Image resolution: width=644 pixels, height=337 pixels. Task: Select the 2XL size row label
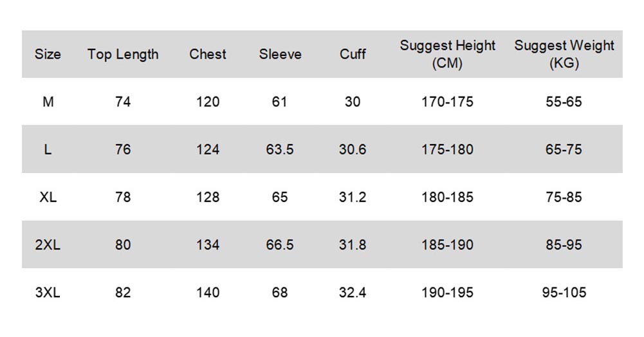[x=48, y=244]
